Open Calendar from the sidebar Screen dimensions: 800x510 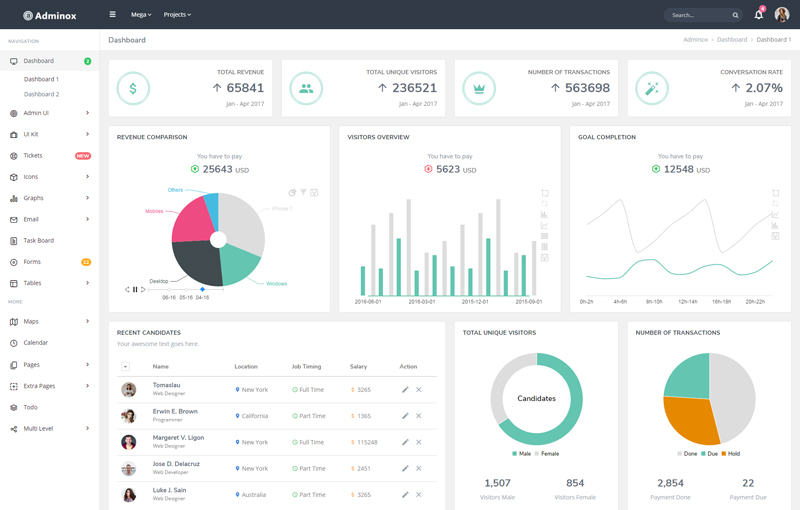pos(36,343)
